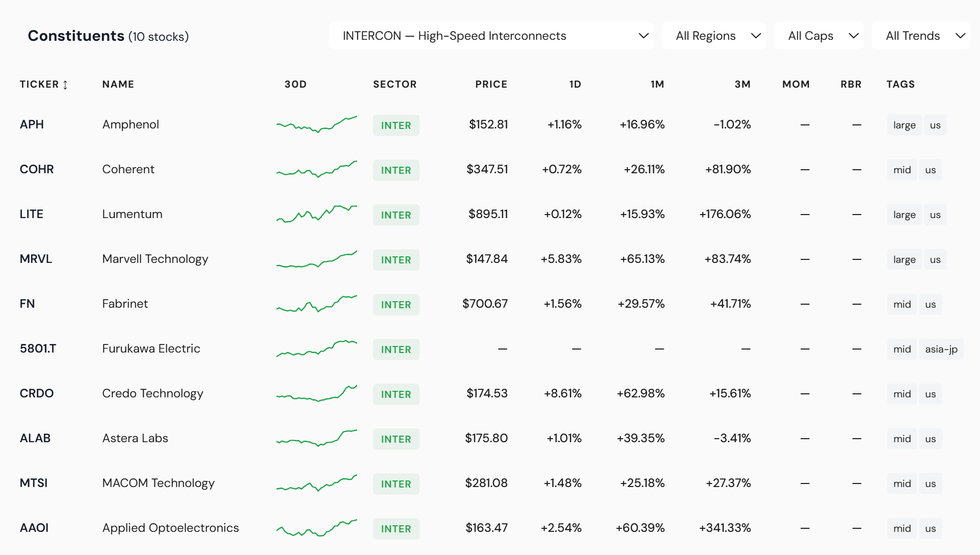The width and height of the screenshot is (980, 555).
Task: Open the Credo Technology stock row
Action: [153, 393]
